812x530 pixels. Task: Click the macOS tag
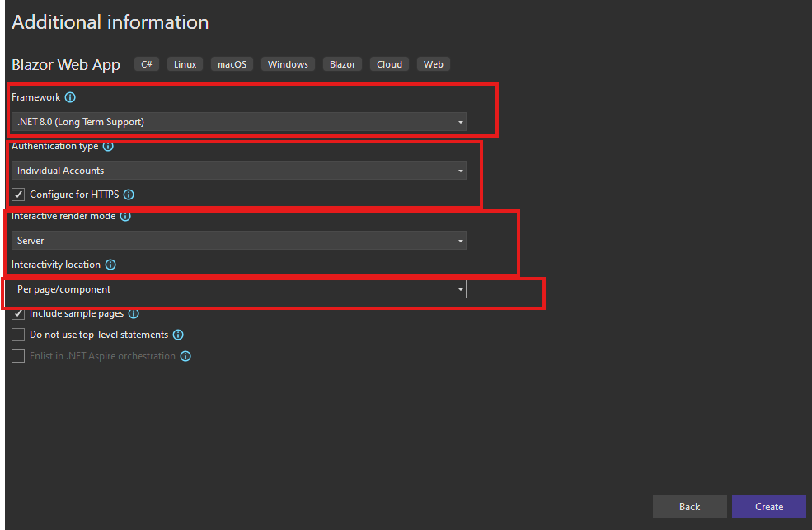tap(232, 64)
